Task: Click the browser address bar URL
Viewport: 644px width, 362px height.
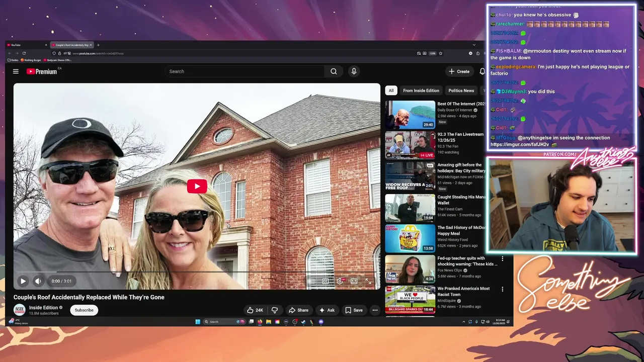Action: coord(98,53)
